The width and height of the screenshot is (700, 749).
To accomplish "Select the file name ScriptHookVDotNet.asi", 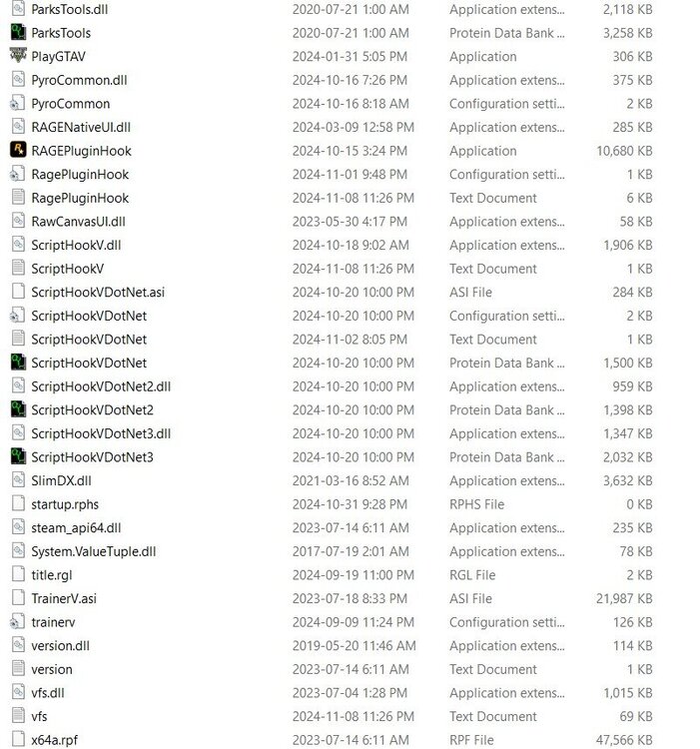I will [x=98, y=292].
